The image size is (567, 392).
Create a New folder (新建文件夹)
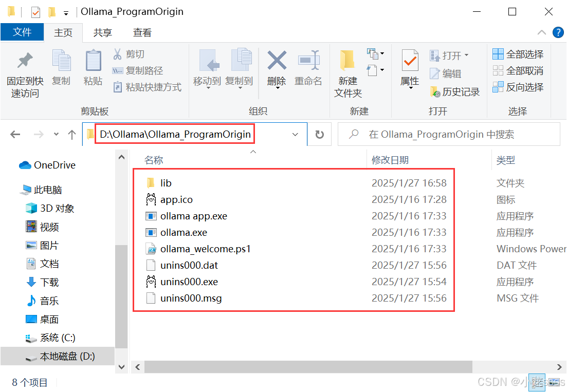click(348, 73)
